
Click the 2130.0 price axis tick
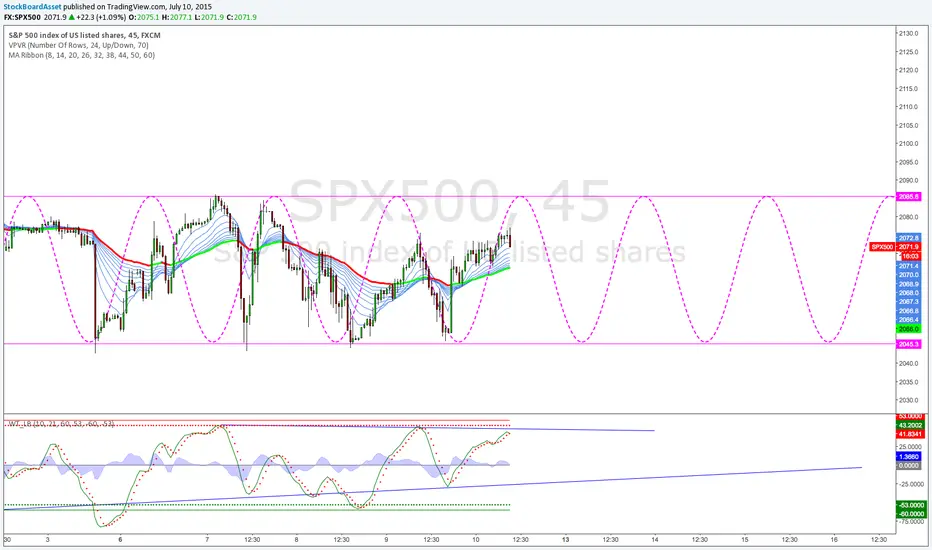[910, 33]
